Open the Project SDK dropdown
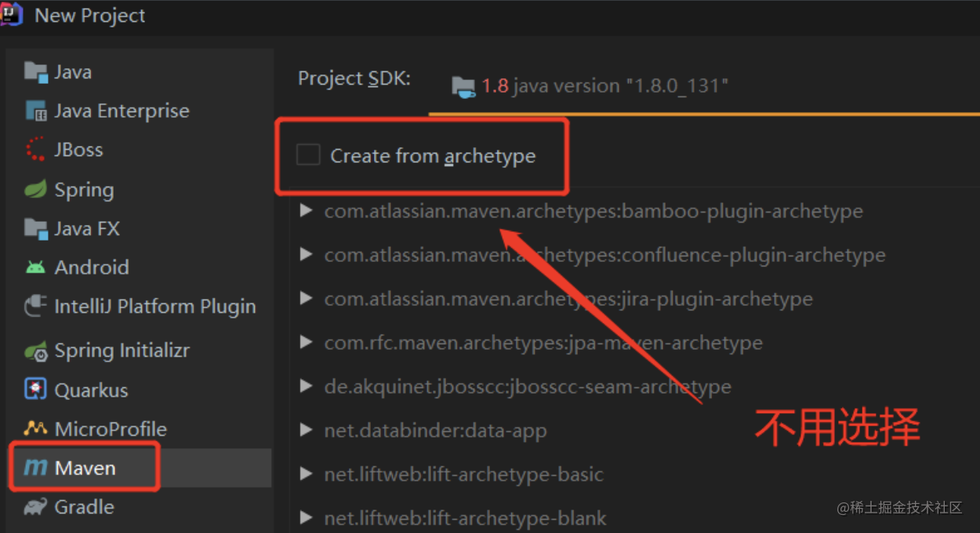Screen dimensions: 980x533 704,86
